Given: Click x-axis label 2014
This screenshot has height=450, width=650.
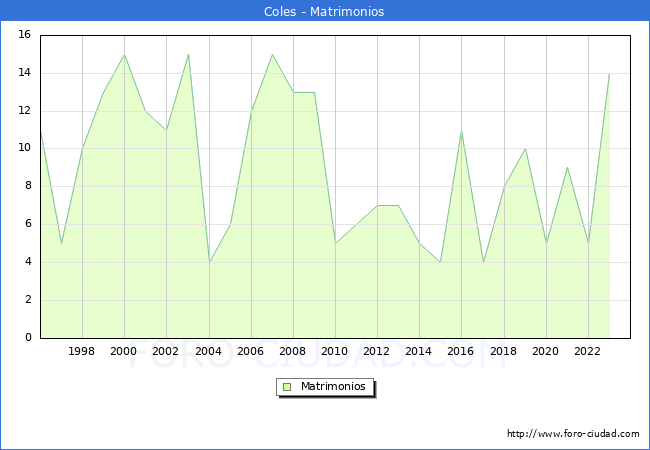Looking at the screenshot, I should coord(419,351).
